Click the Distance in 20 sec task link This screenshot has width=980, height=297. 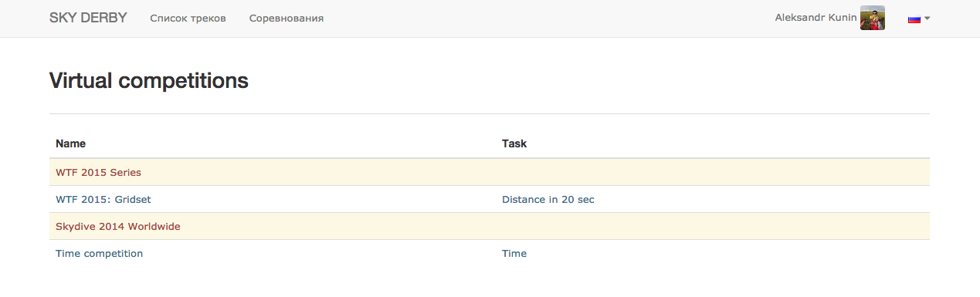[x=548, y=199]
